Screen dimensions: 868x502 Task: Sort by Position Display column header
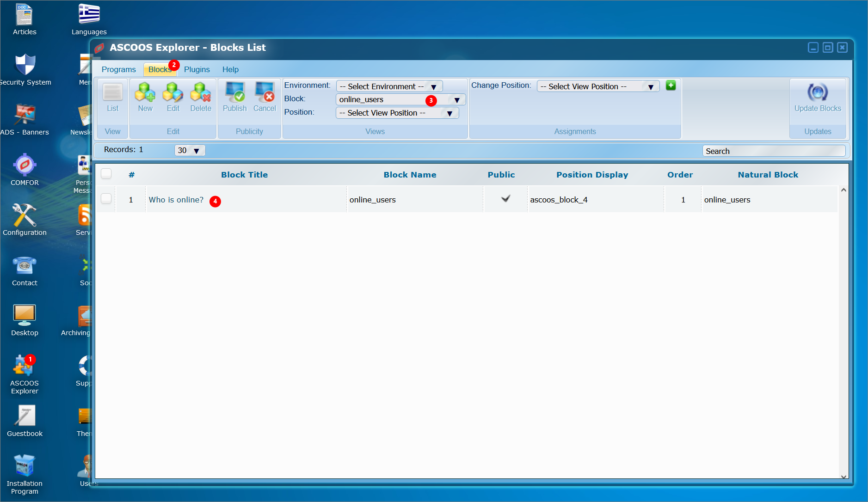592,175
